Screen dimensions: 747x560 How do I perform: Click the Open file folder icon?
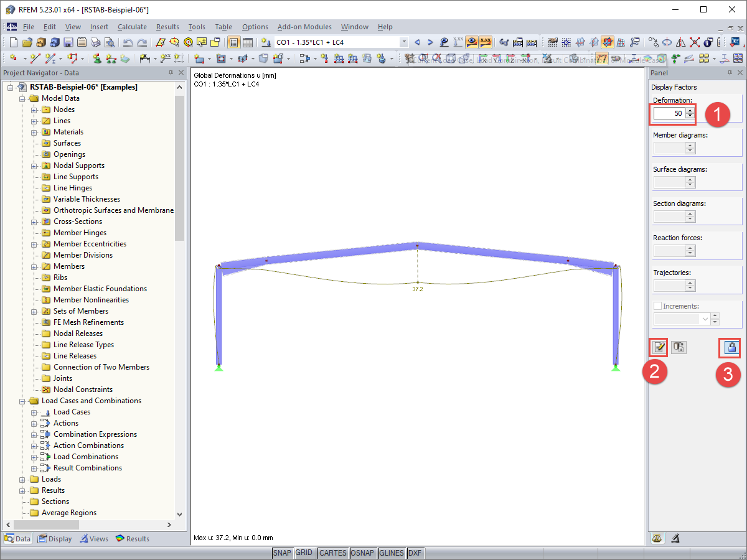click(x=27, y=42)
